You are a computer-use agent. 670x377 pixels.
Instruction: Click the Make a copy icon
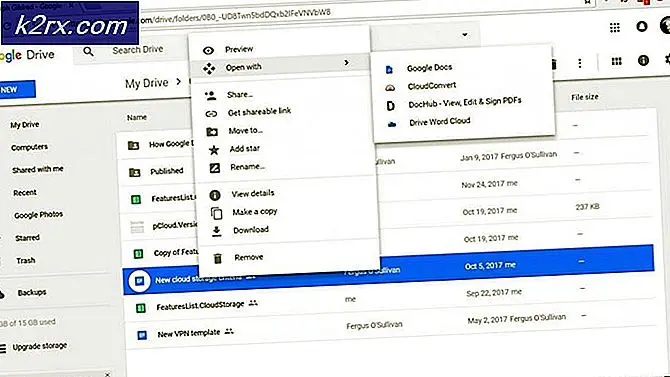tap(217, 213)
